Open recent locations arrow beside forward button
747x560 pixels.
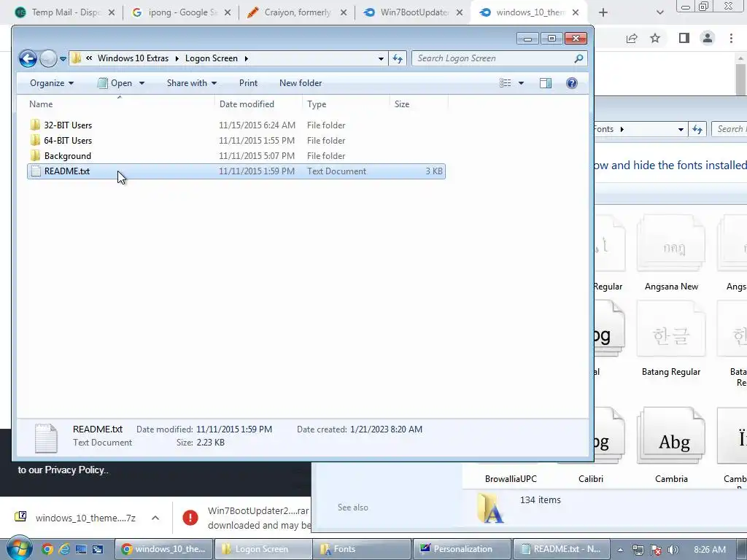pos(63,59)
